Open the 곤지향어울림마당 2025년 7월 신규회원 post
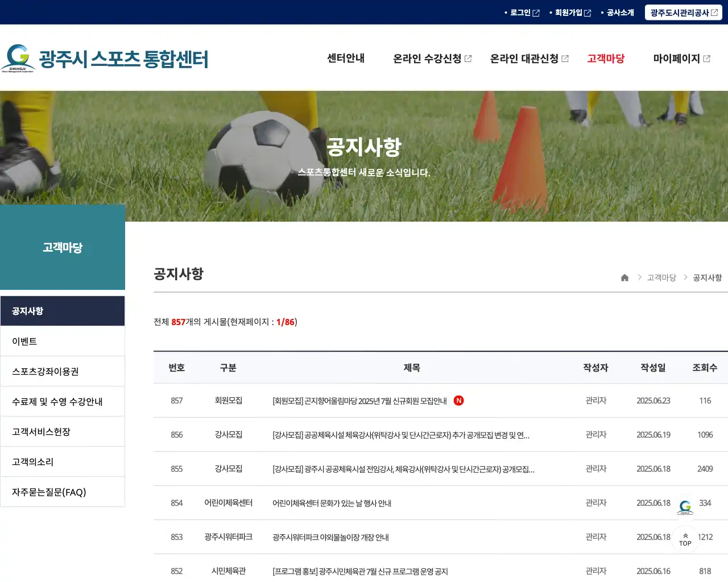 point(359,401)
